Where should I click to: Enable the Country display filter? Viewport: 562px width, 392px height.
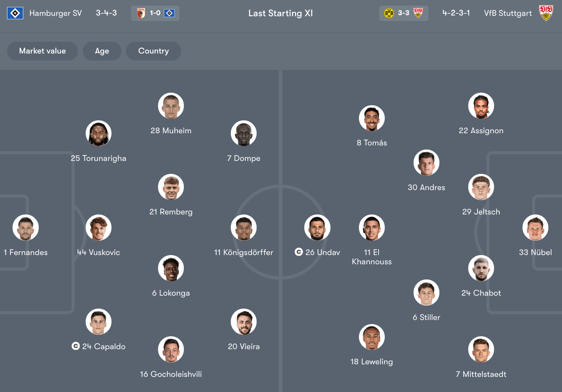click(153, 51)
